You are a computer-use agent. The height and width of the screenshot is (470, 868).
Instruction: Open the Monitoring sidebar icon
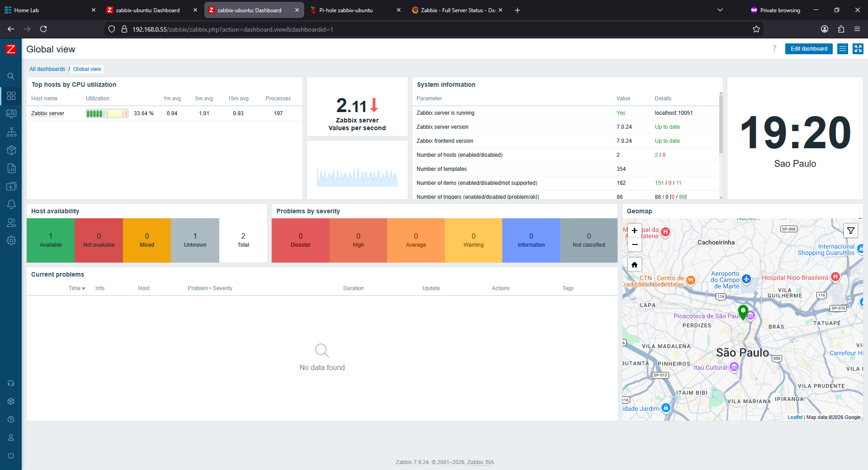coord(11,114)
